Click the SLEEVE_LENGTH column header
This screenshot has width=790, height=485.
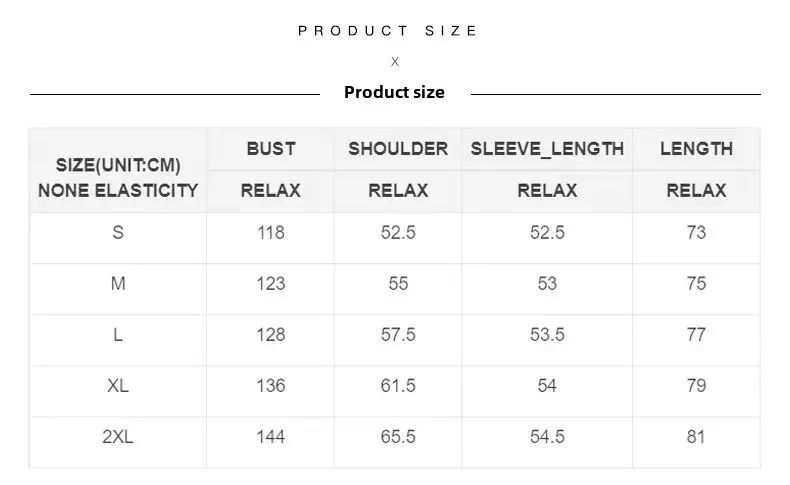(x=547, y=149)
